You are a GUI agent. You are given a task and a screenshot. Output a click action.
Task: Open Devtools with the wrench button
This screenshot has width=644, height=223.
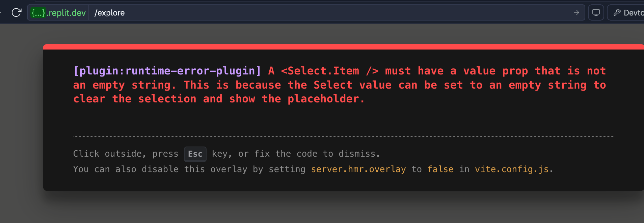click(628, 13)
